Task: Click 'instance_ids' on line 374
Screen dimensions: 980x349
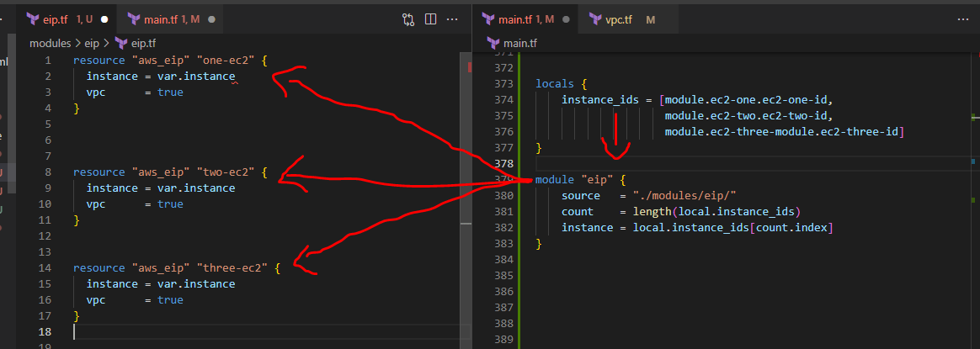Action: click(600, 99)
